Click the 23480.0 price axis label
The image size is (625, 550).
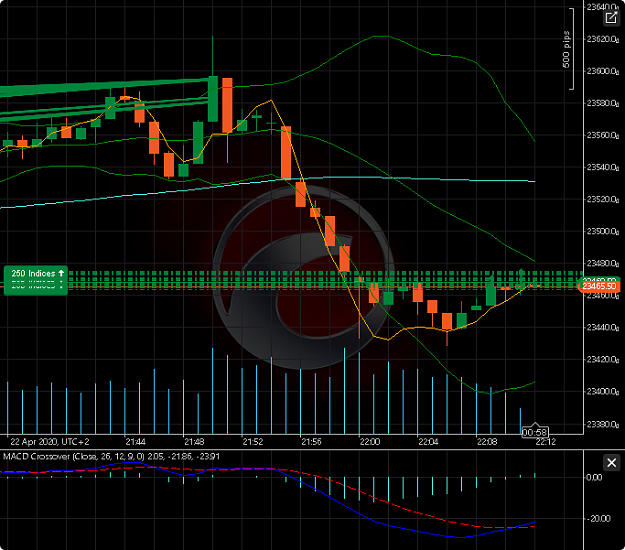(x=603, y=263)
